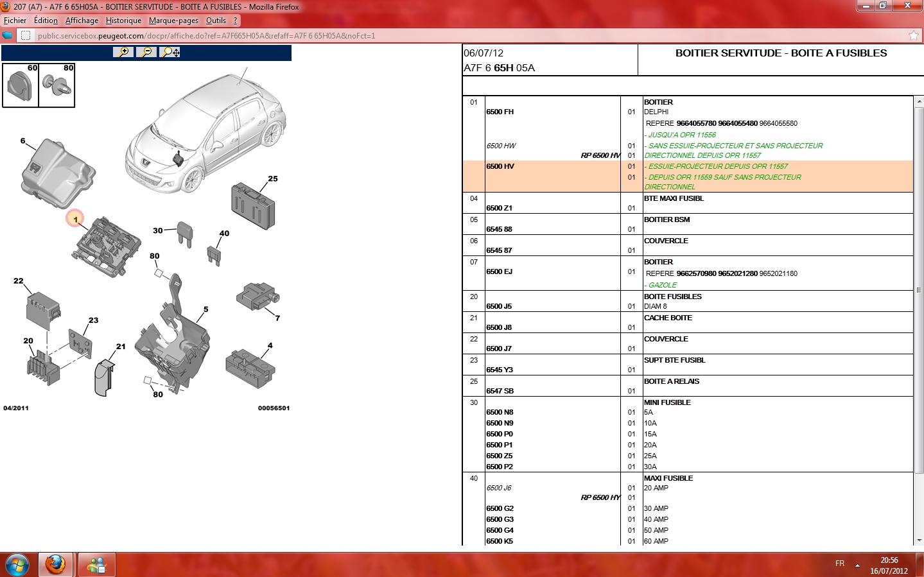Viewport: 924px width, 577px height.
Task: Click relay box part 25 in diagram
Action: [253, 206]
